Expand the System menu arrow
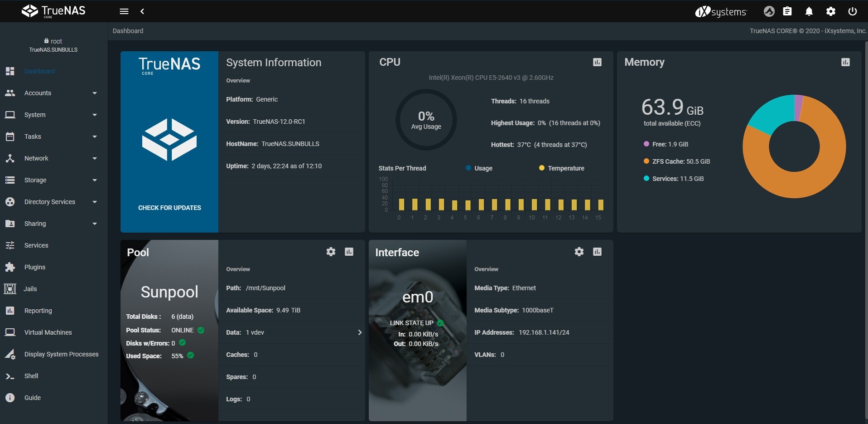The height and width of the screenshot is (424, 868). coord(95,115)
